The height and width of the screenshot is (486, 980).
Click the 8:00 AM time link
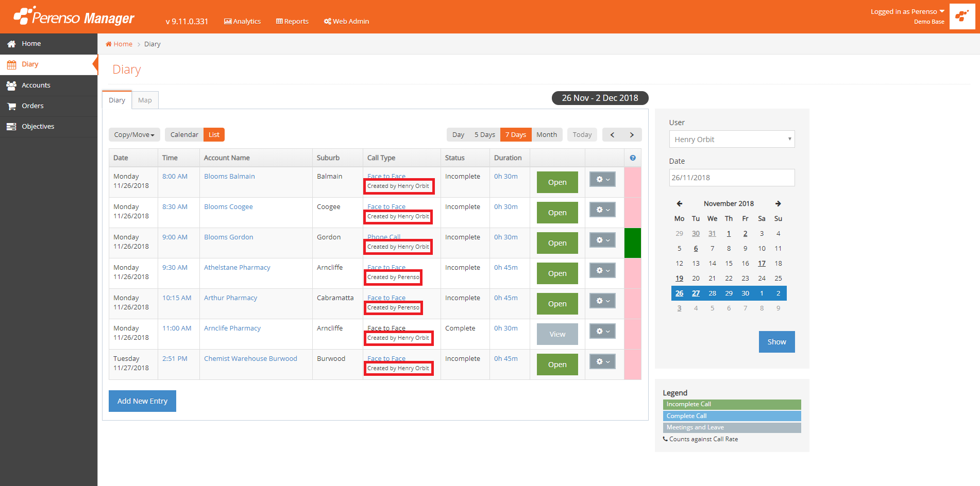175,177
